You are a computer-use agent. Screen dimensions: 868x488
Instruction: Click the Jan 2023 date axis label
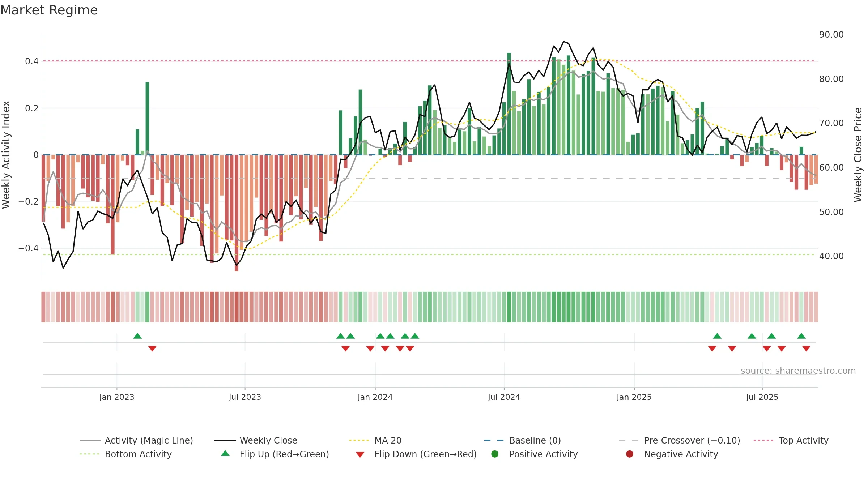click(117, 397)
